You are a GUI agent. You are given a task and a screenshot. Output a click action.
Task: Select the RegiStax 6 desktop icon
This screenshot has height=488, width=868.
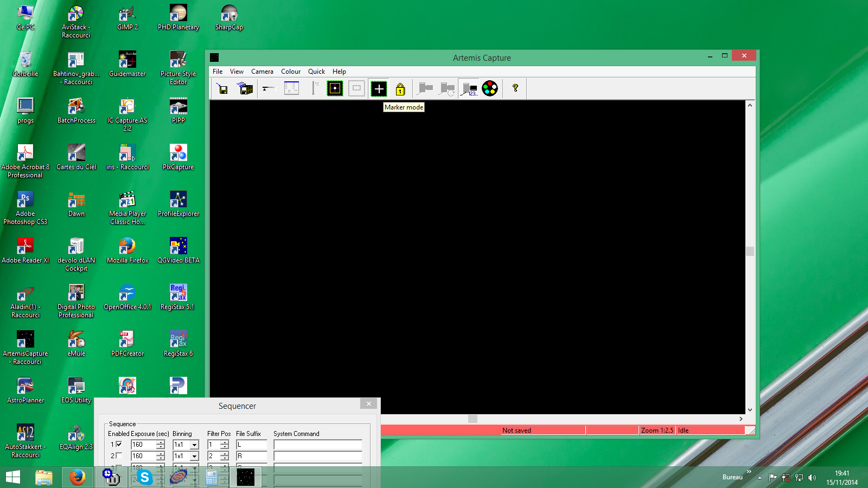(178, 344)
